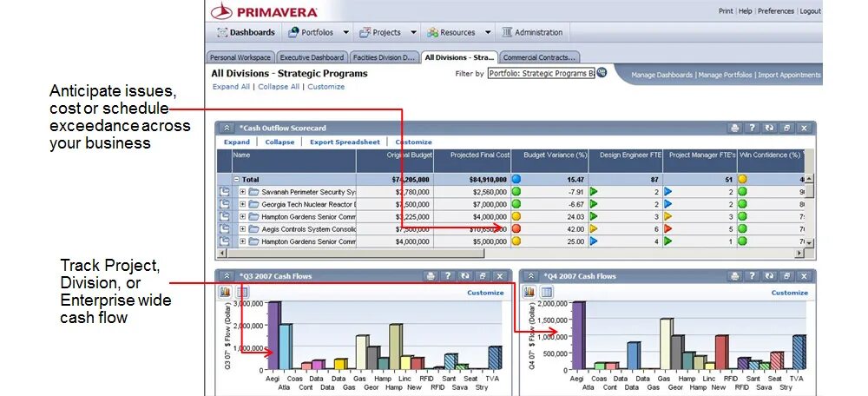Image resolution: width=868 pixels, height=396 pixels.
Task: Click the Print link at top
Action: 726,11
